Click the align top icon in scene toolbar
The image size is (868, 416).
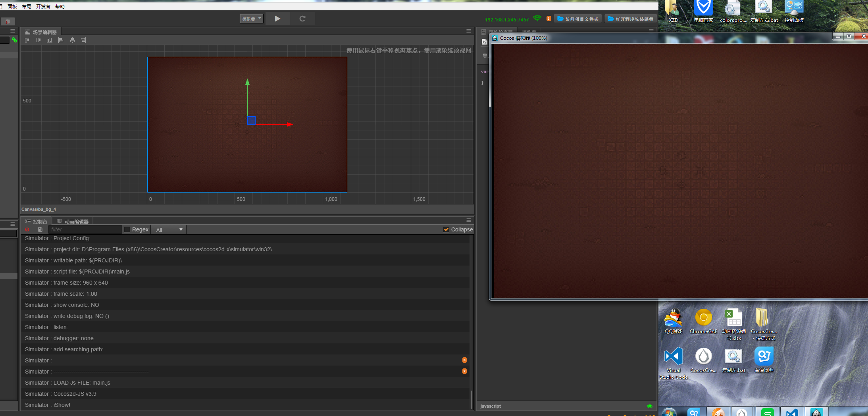[x=27, y=40]
